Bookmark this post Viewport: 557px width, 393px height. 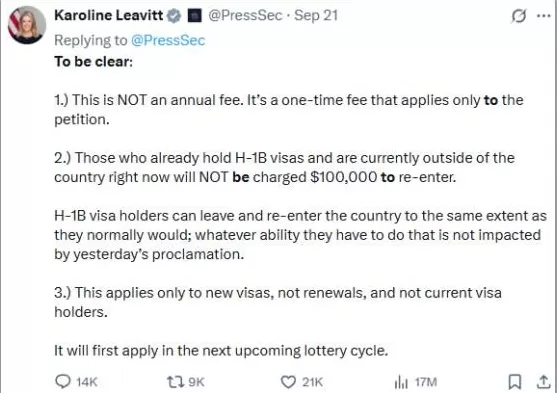click(515, 382)
